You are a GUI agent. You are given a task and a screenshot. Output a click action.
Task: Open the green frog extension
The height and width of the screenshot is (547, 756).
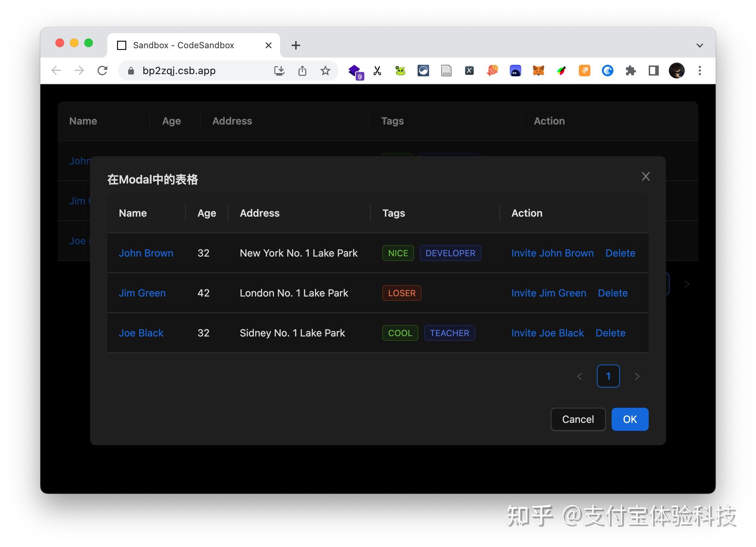point(400,71)
